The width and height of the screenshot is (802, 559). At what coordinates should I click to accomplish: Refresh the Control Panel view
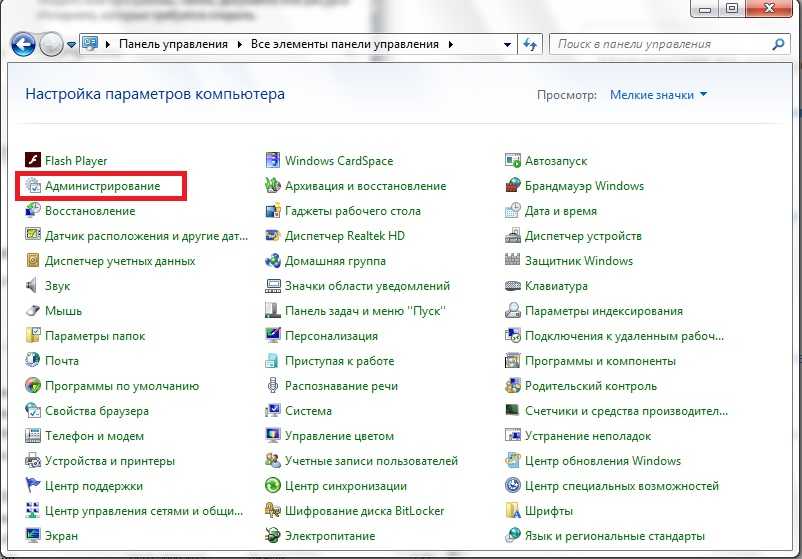coord(530,44)
